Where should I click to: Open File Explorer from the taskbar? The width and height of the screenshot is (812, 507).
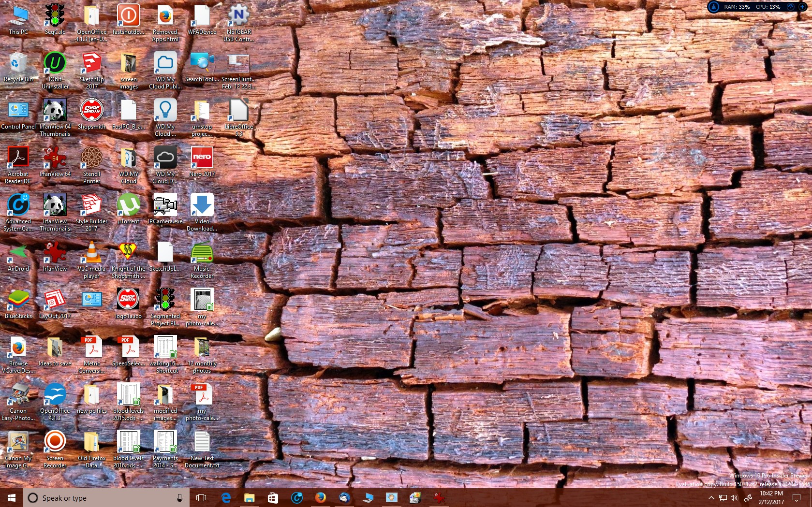pyautogui.click(x=249, y=498)
